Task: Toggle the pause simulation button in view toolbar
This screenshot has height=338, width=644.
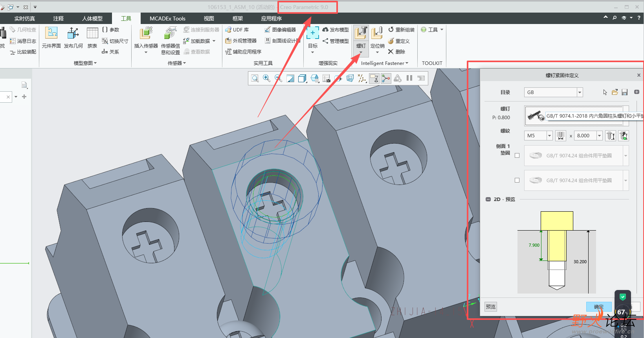Action: tap(409, 78)
